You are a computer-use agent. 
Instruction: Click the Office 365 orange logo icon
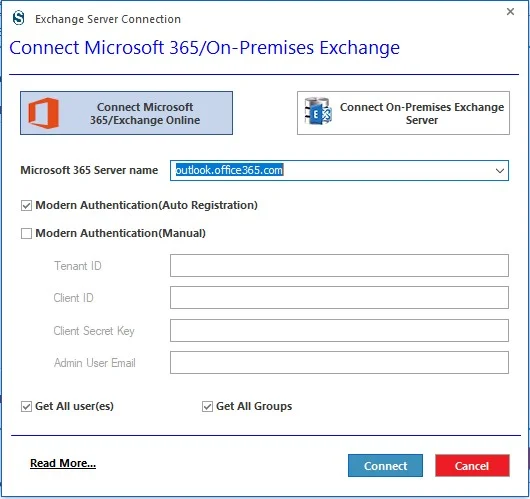pos(44,113)
